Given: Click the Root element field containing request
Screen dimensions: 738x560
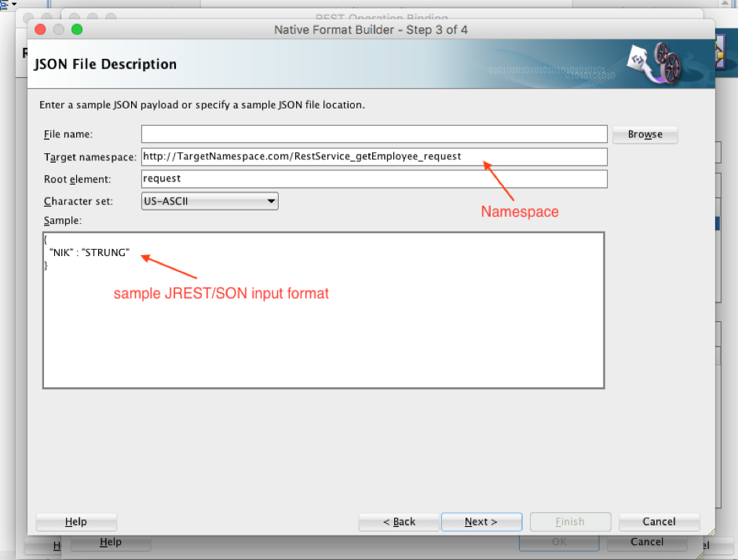Looking at the screenshot, I should coord(374,178).
